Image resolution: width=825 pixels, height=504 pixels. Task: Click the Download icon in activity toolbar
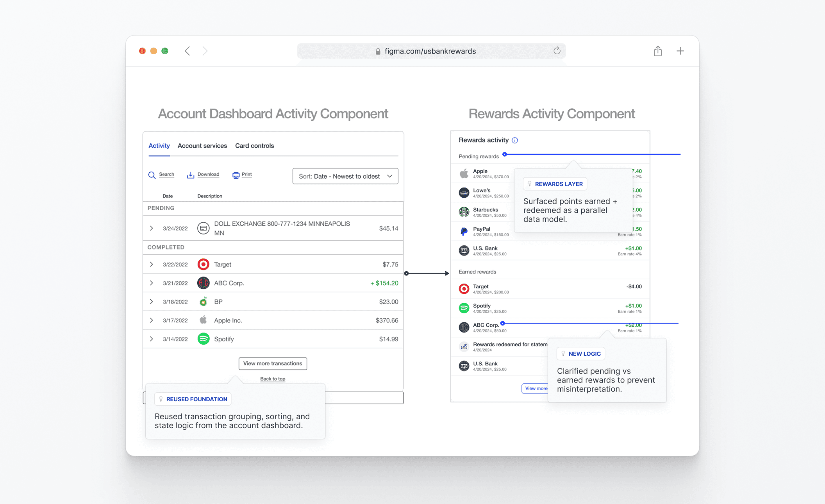(x=190, y=175)
